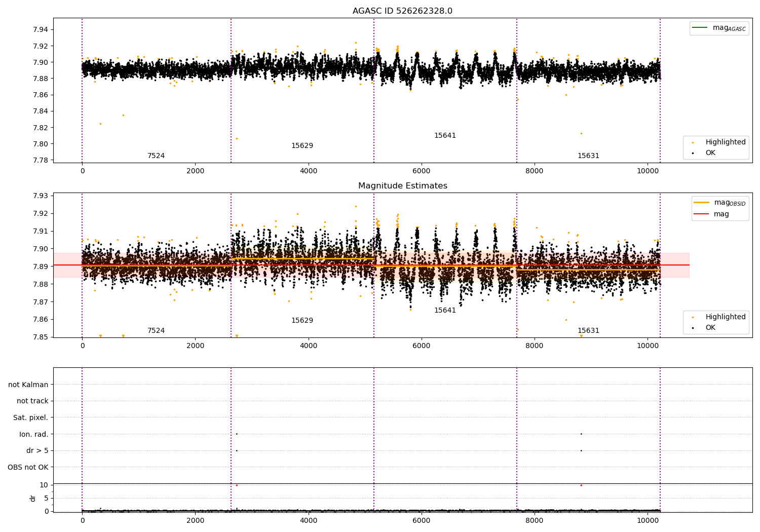Select the 7.93 y-axis tick label
760x532 pixels.
click(40, 196)
